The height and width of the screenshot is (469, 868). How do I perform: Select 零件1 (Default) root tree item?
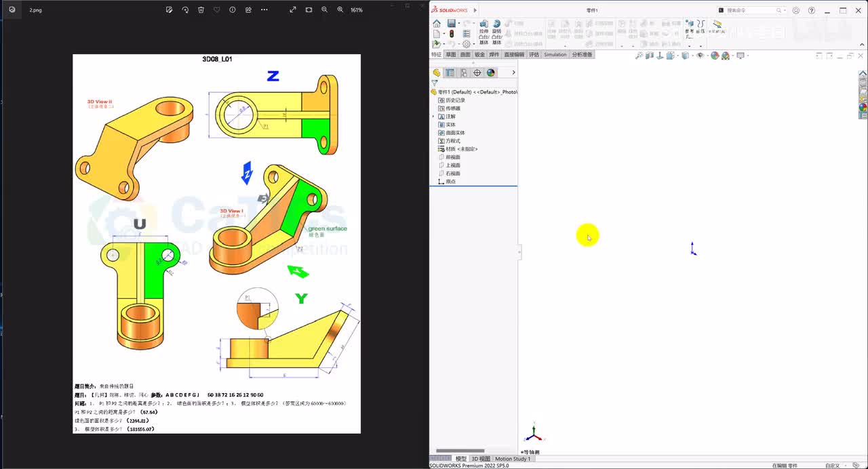tap(474, 91)
